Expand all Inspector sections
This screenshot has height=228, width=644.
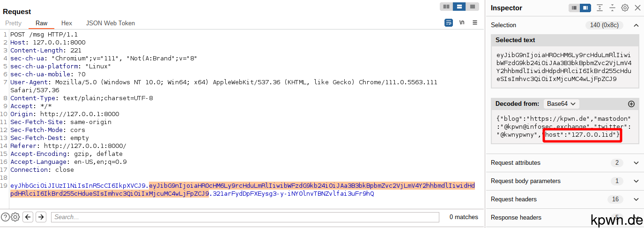click(x=600, y=8)
